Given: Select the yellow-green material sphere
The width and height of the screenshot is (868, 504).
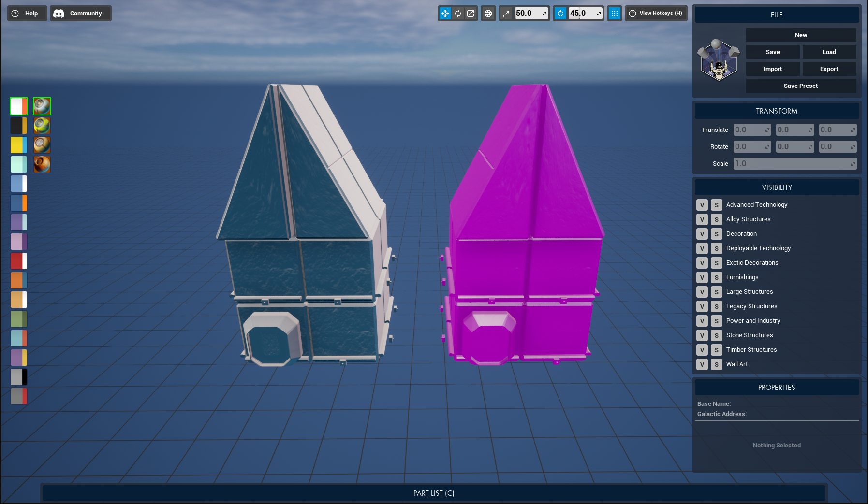Looking at the screenshot, I should [42, 126].
